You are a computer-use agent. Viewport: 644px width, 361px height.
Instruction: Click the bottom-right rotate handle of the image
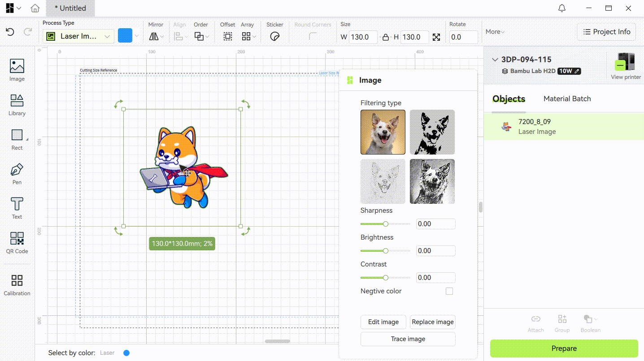point(246,231)
